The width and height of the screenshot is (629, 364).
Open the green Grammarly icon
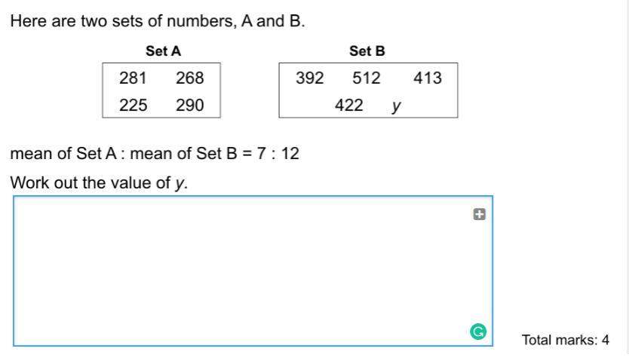[x=478, y=332]
